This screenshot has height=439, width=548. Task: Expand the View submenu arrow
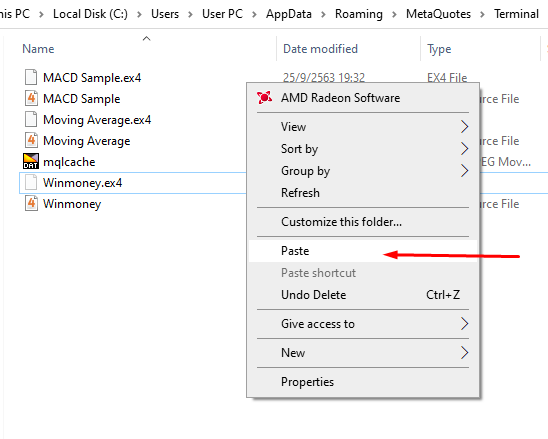click(x=464, y=127)
